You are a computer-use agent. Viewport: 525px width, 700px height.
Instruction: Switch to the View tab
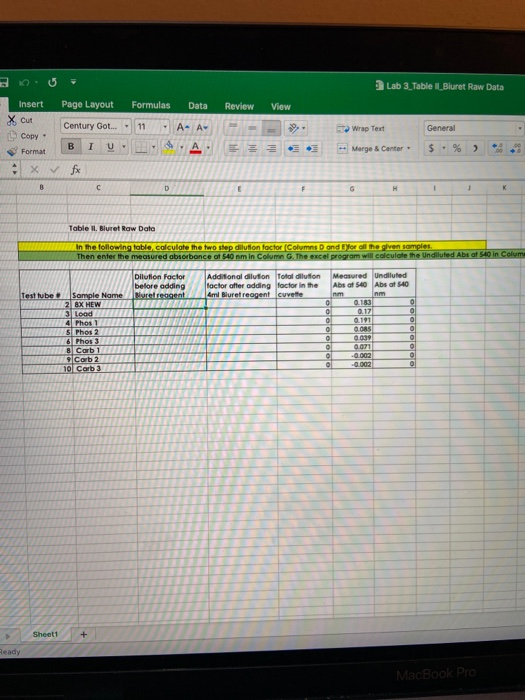tap(281, 107)
